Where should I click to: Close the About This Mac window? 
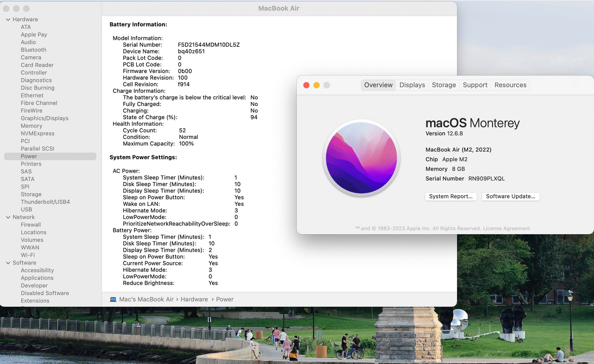(306, 85)
